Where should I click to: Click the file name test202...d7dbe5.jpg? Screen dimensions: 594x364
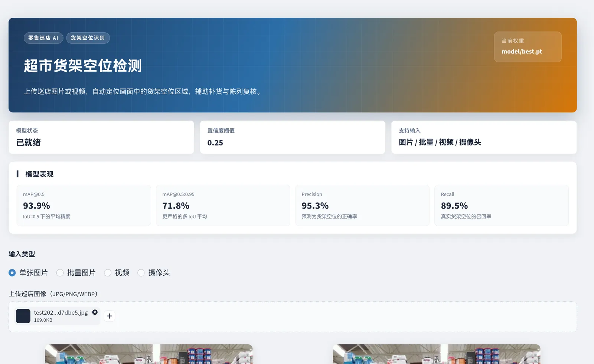click(x=61, y=312)
